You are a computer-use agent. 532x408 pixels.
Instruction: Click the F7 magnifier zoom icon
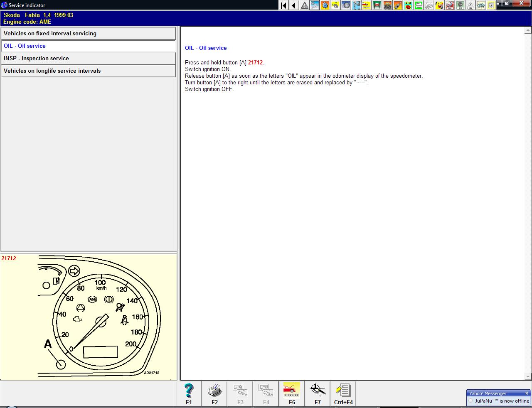pos(318,393)
